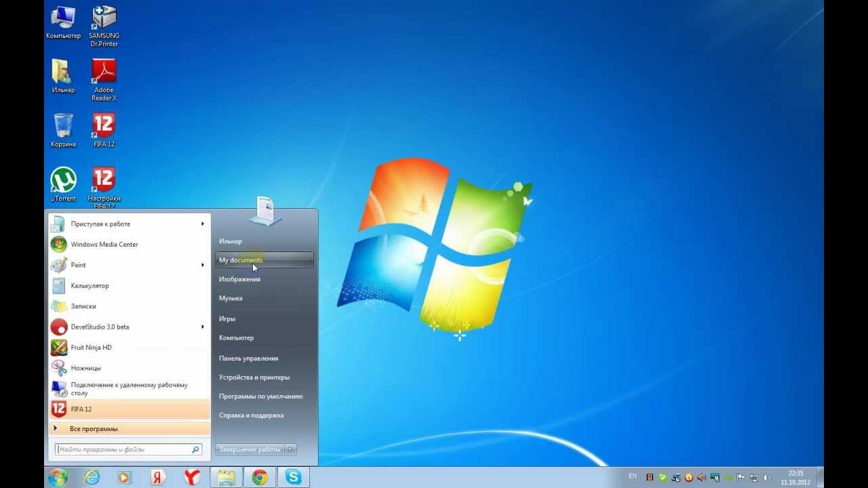This screenshot has width=868, height=488.
Task: Open Ножницы snipping tool in Start menu
Action: click(129, 368)
